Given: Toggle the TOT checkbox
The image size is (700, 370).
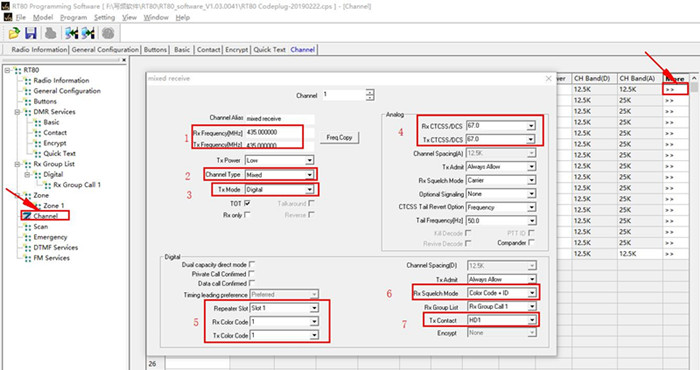Looking at the screenshot, I should [x=247, y=204].
